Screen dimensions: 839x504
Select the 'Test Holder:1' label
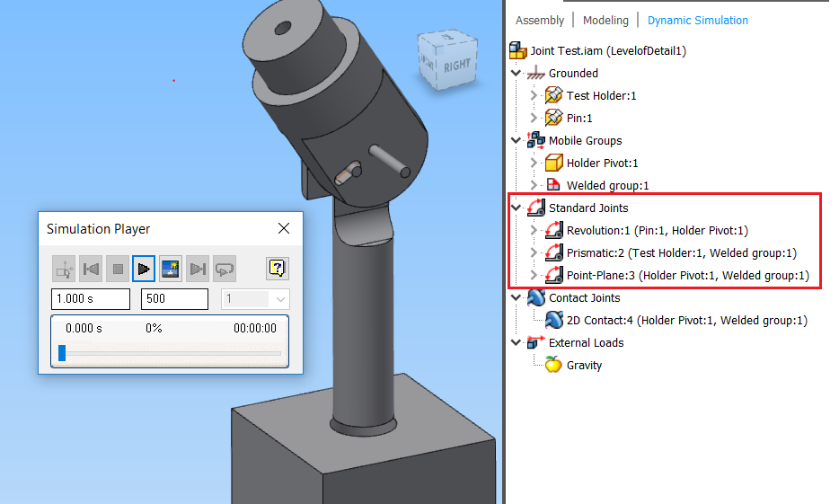pyautogui.click(x=602, y=96)
